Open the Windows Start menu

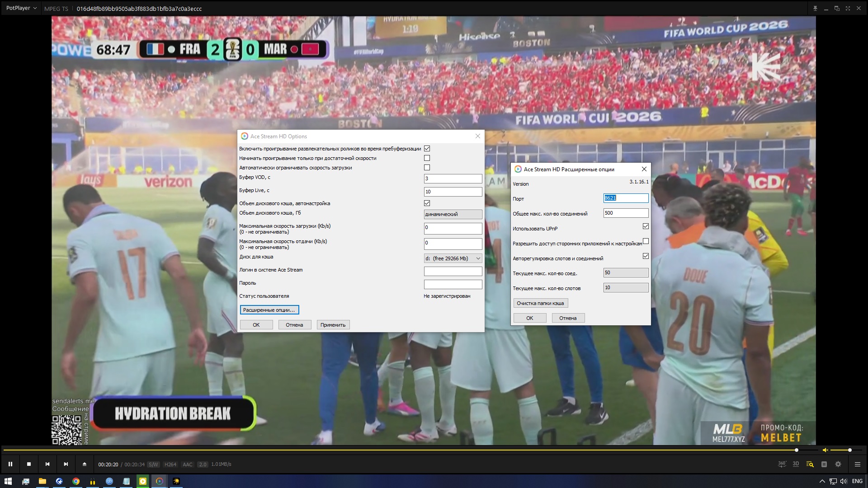(8, 481)
